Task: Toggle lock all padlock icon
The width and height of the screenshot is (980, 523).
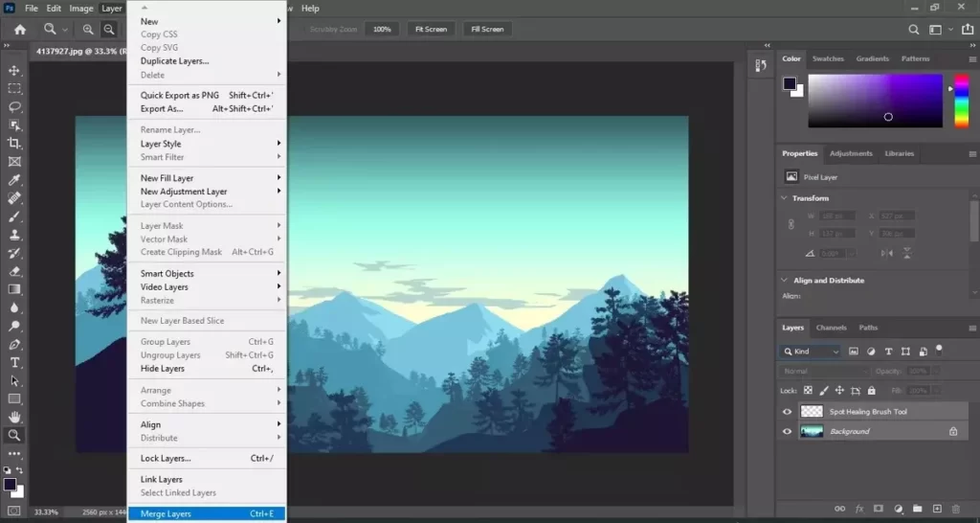Action: pyautogui.click(x=871, y=391)
